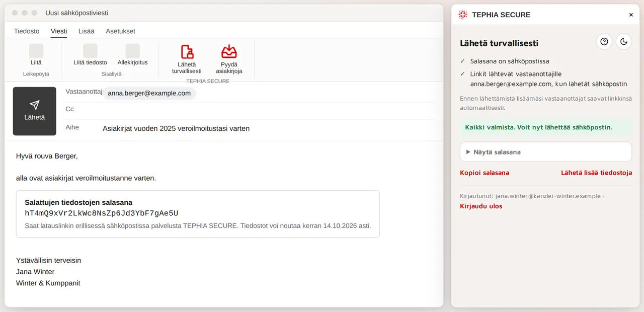Close the TEPHIA SECURE panel
The image size is (644, 312).
(x=631, y=15)
